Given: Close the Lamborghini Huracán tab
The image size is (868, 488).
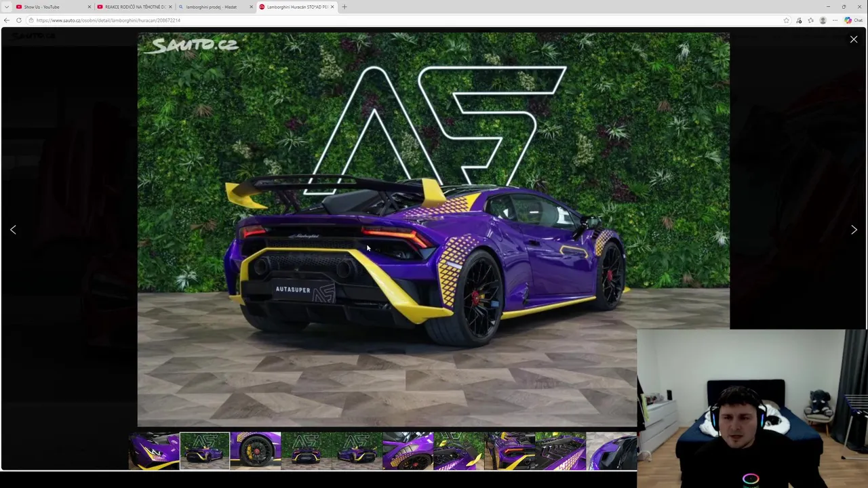Looking at the screenshot, I should (332, 7).
